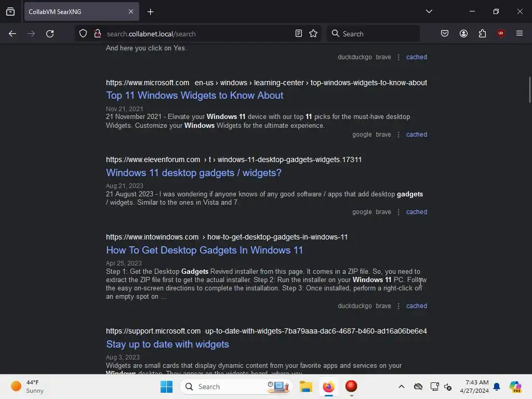Click the https://support.microsoft.com URL text

153,331
